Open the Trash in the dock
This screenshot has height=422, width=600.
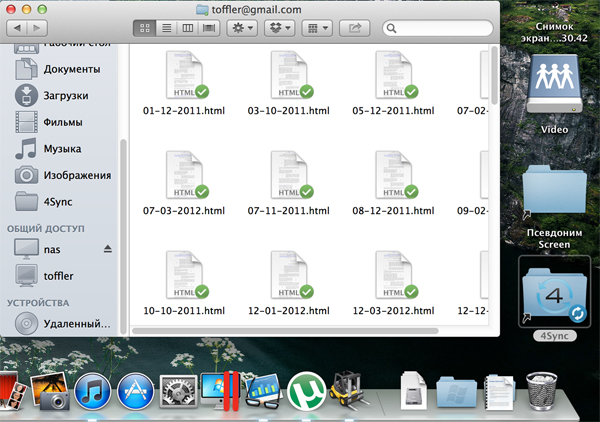(x=540, y=389)
